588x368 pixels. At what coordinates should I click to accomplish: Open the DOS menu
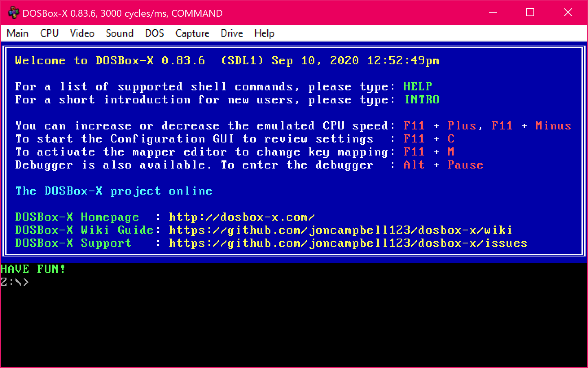tap(154, 33)
